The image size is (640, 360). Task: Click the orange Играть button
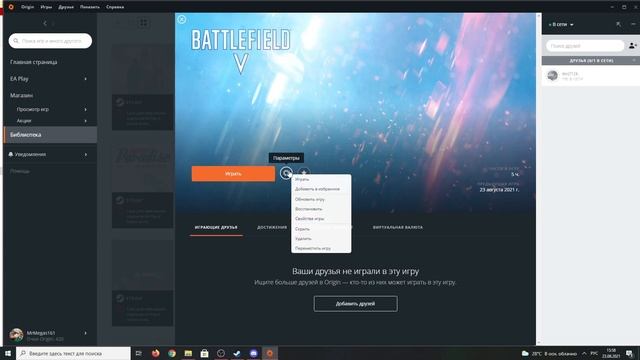click(233, 173)
